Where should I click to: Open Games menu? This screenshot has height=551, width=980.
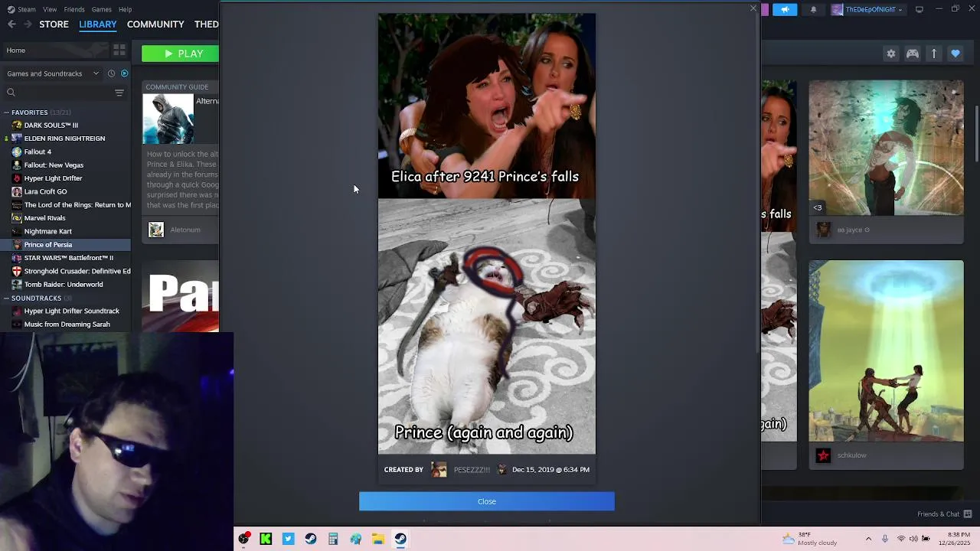[x=101, y=9]
